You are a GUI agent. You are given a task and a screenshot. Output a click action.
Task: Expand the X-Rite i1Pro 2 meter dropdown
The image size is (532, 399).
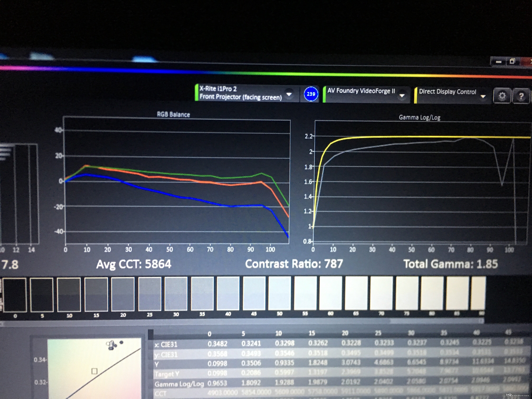tap(289, 94)
